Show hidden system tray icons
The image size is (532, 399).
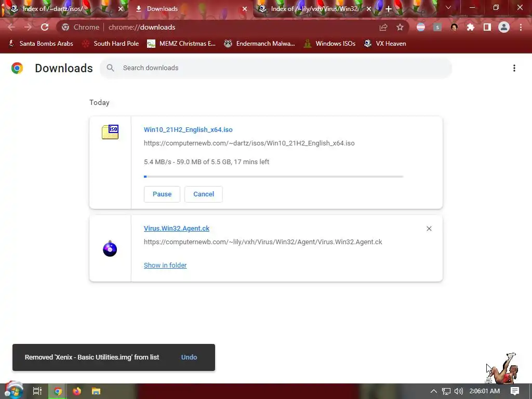(434, 391)
